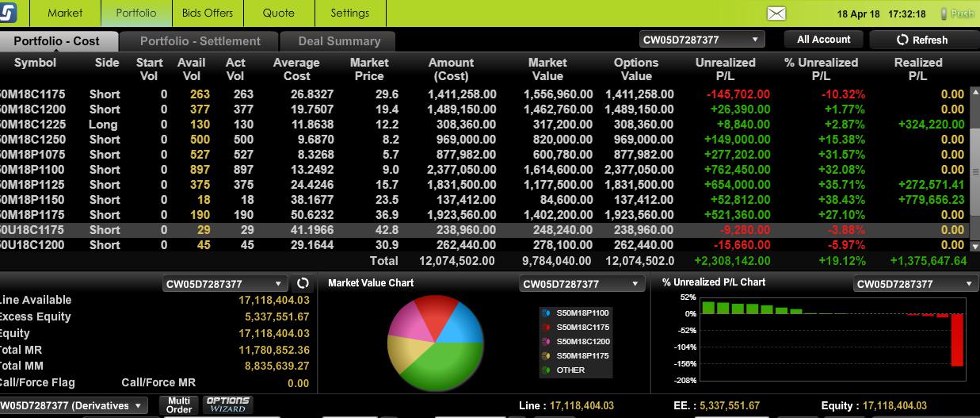Click the Multi Order button
The image size is (980, 418).
coord(179,405)
